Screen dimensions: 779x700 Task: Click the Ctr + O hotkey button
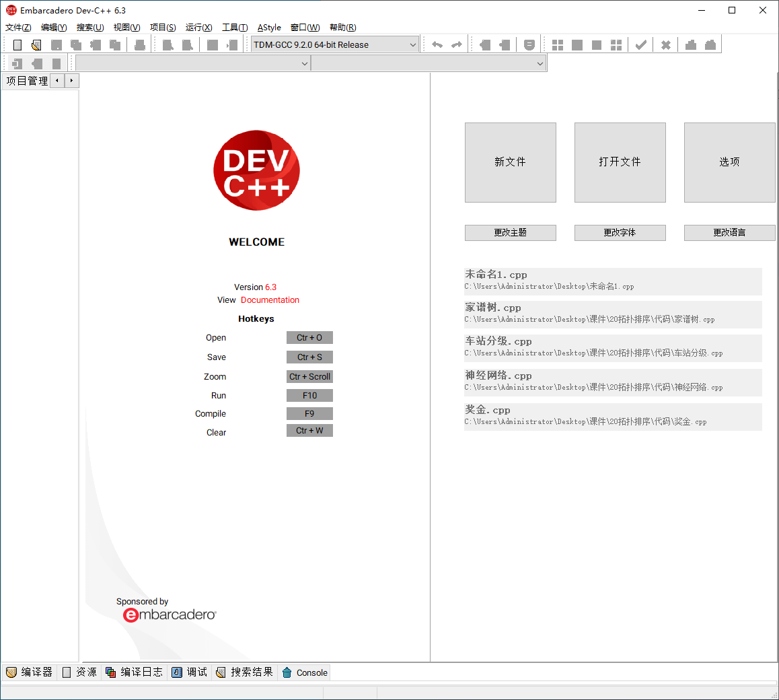click(309, 338)
